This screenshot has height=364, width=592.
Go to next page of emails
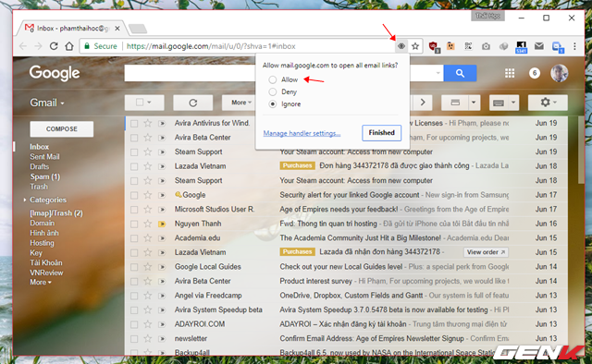(x=423, y=103)
